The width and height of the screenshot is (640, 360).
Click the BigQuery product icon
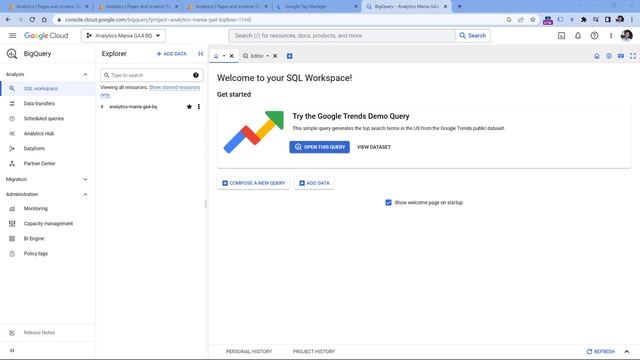pyautogui.click(x=12, y=53)
